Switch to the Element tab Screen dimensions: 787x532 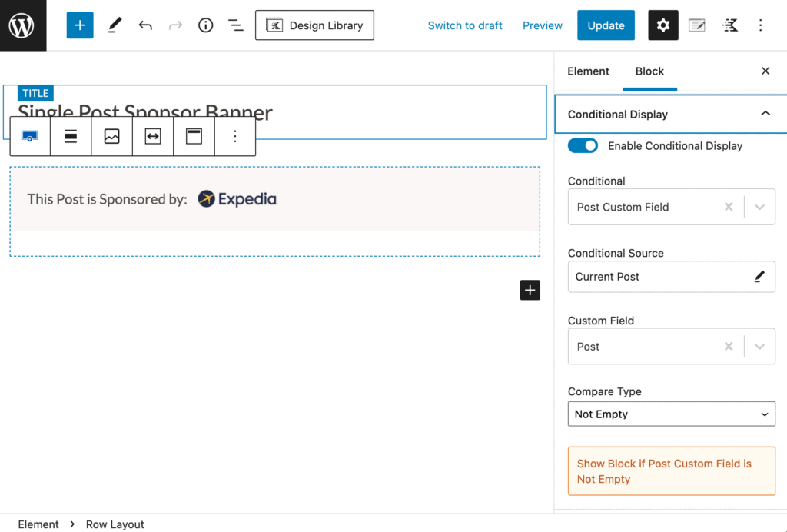click(588, 71)
